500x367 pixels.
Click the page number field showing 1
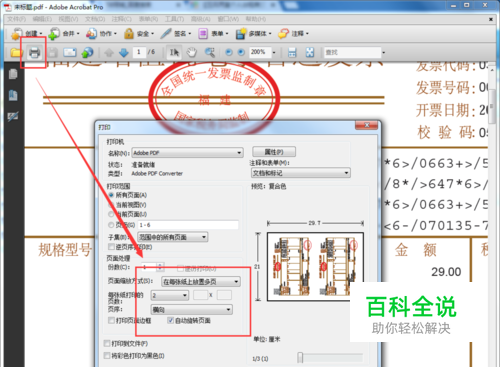click(x=139, y=52)
